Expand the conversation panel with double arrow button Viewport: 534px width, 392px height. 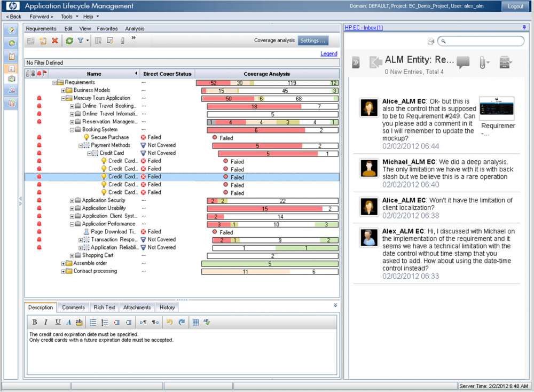coord(356,62)
